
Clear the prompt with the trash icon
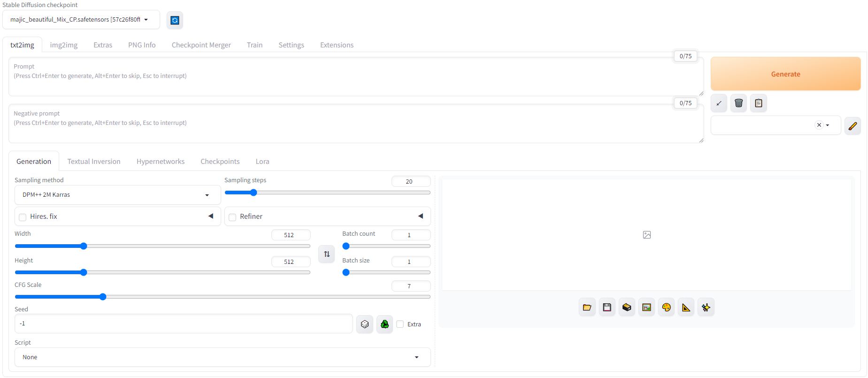pos(738,103)
